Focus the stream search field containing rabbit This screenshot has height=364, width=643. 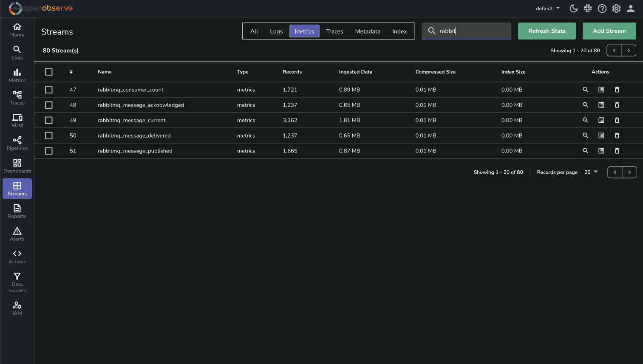tap(472, 31)
